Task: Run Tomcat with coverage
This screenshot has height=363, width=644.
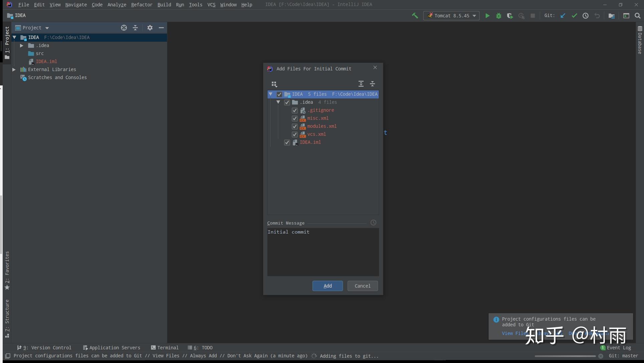Action: [x=510, y=15]
